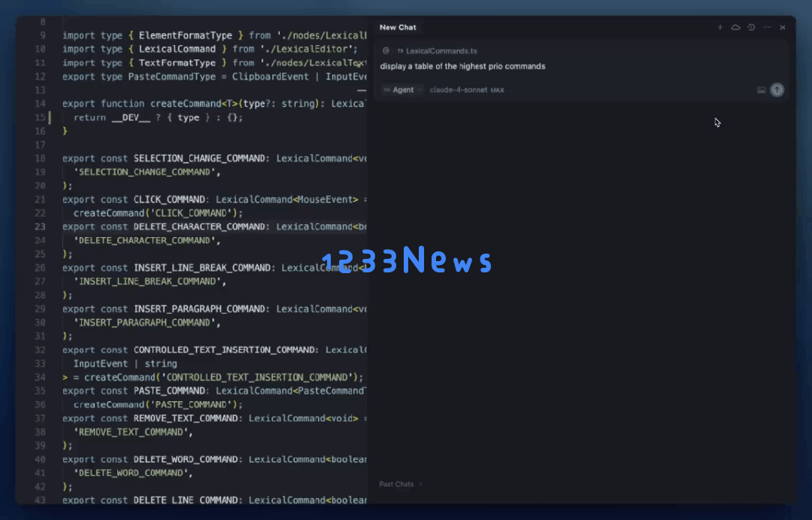Close the chat panel

(x=783, y=28)
